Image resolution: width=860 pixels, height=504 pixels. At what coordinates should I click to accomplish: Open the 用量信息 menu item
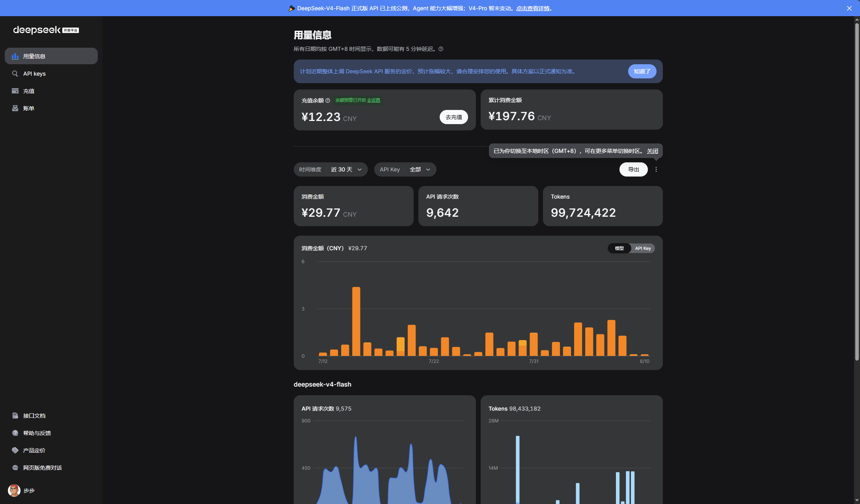[x=51, y=56]
